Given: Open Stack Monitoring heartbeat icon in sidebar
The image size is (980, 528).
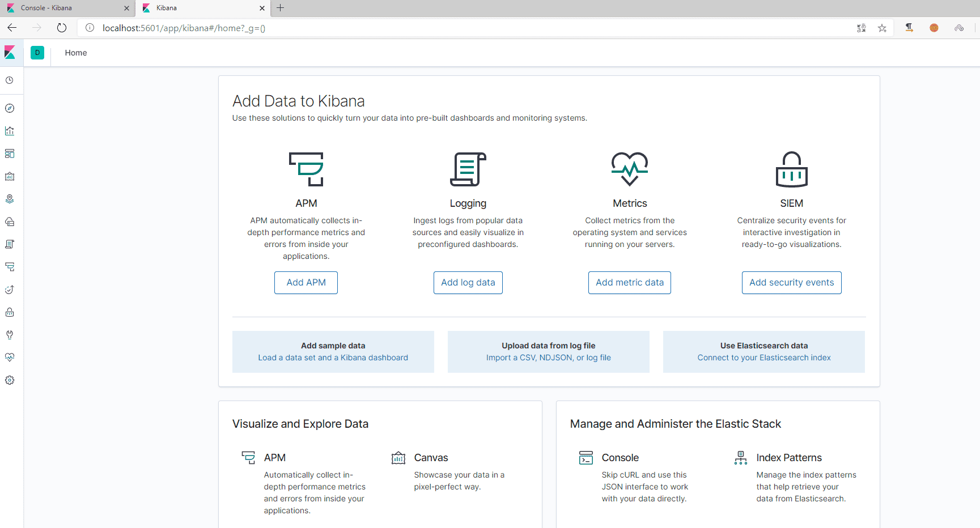Looking at the screenshot, I should (10, 357).
